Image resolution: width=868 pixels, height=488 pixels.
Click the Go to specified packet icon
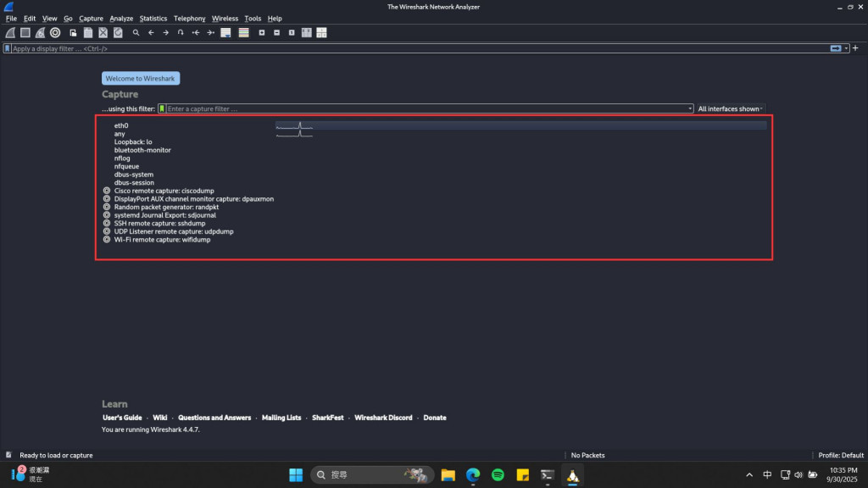coord(181,33)
